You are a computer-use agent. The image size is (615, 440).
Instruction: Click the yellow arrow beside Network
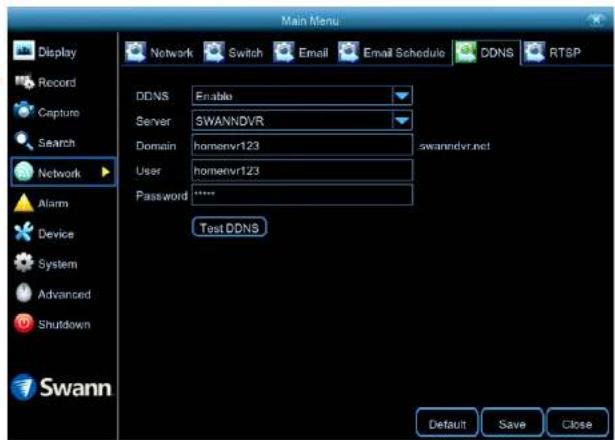(x=105, y=172)
